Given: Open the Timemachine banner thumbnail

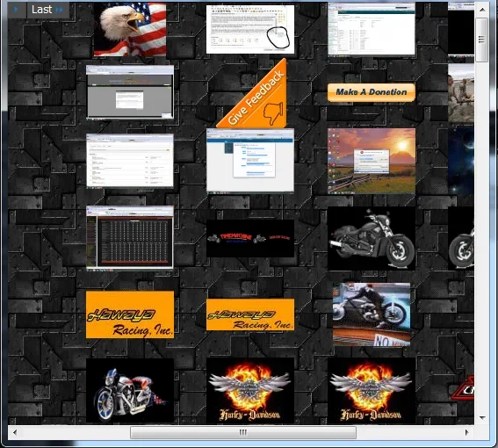Looking at the screenshot, I should tap(250, 238).
